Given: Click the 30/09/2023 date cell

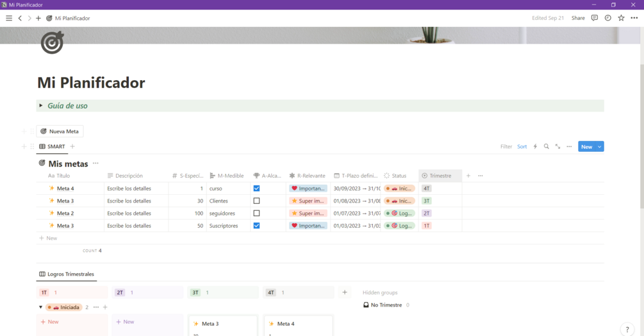Looking at the screenshot, I should [356, 189].
